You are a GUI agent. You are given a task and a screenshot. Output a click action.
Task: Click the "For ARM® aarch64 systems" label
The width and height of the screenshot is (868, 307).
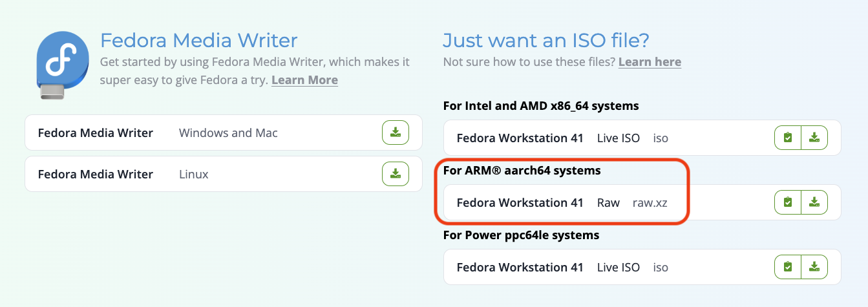[522, 171]
